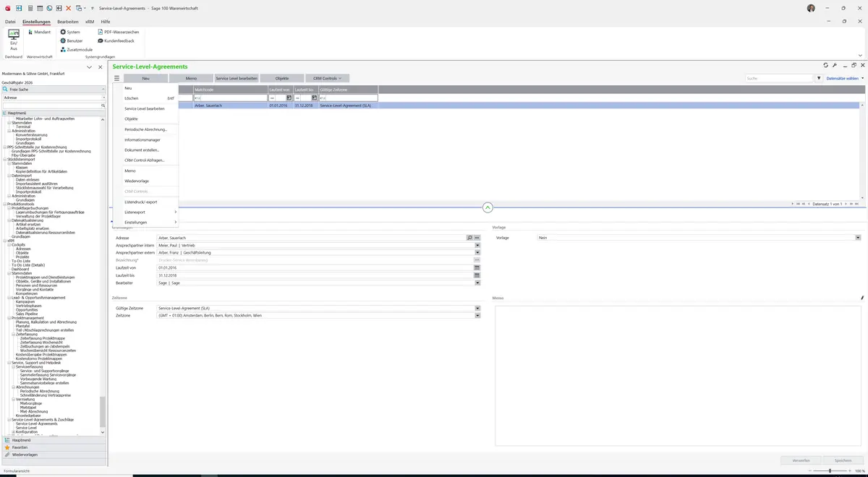Open the CRM Controls dropdown button
The width and height of the screenshot is (868, 477).
pyautogui.click(x=328, y=78)
